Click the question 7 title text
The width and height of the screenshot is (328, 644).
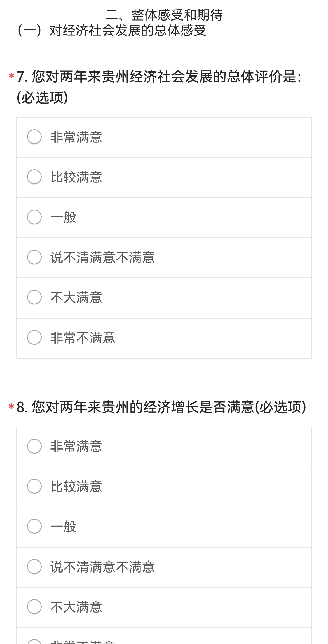pos(159,77)
